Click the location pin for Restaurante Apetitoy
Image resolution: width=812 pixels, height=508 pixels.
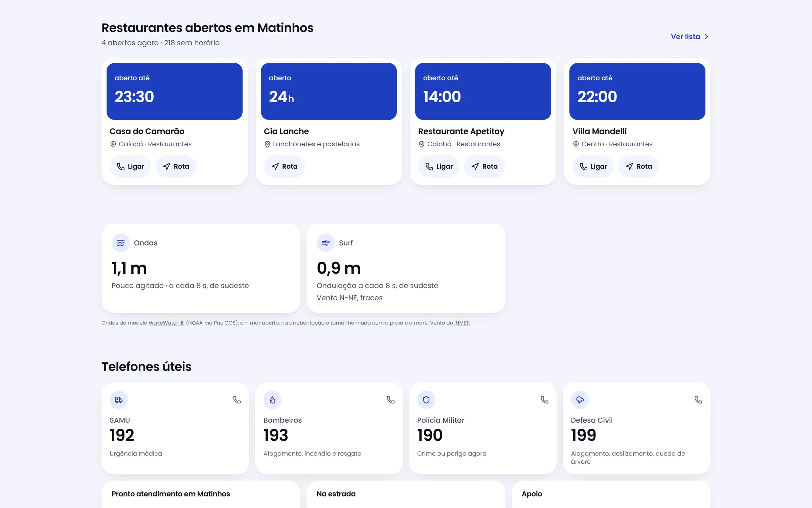422,144
